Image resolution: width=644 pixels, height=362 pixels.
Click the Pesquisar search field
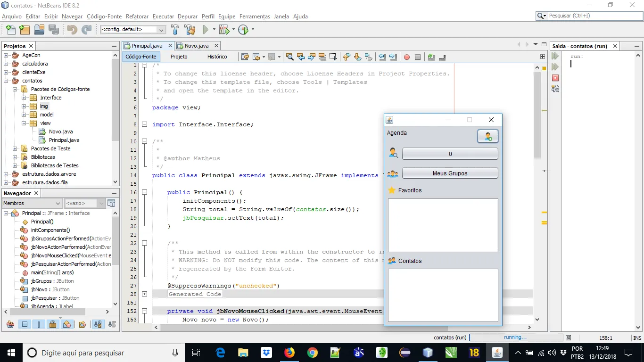pos(591,16)
